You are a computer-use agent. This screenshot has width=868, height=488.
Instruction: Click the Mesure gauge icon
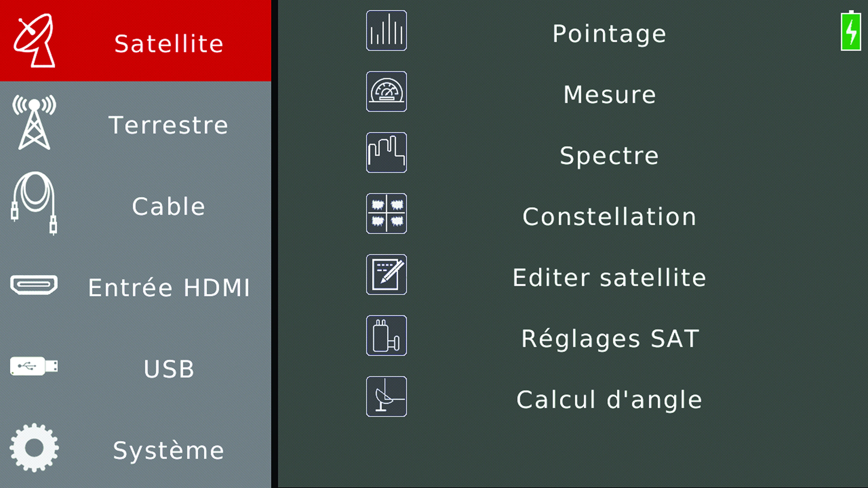pyautogui.click(x=386, y=92)
